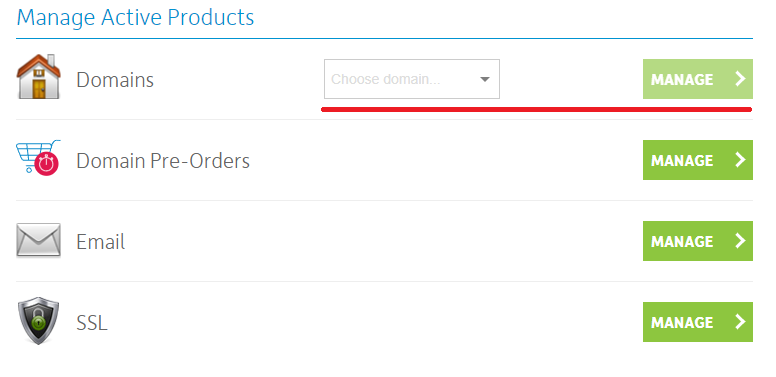Click the Manage Active Products heading
Viewport: 776px width, 377px height.
click(x=135, y=17)
